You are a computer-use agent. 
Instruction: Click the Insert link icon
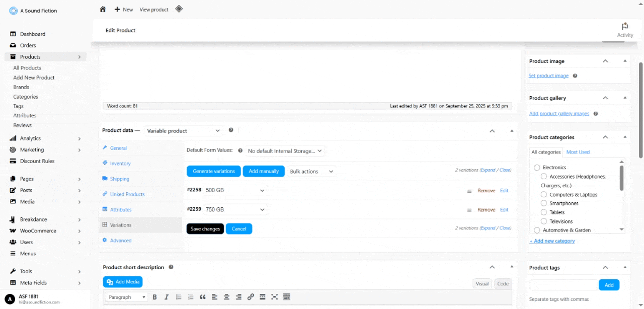(x=251, y=297)
